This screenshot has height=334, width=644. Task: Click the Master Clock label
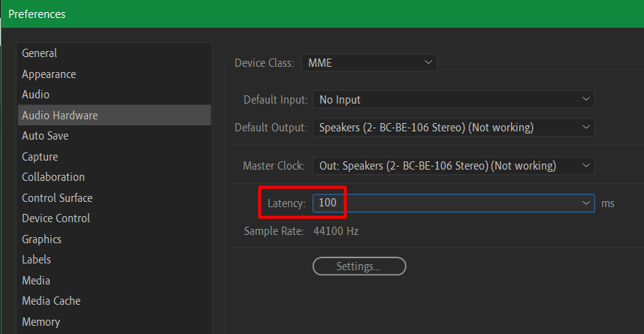click(x=274, y=166)
